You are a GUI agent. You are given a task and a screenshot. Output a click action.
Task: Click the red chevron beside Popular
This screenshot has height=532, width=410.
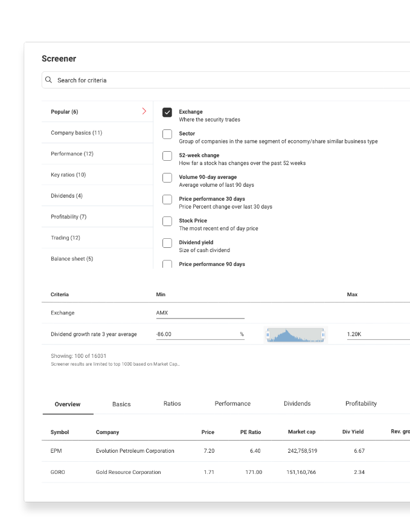click(x=144, y=111)
